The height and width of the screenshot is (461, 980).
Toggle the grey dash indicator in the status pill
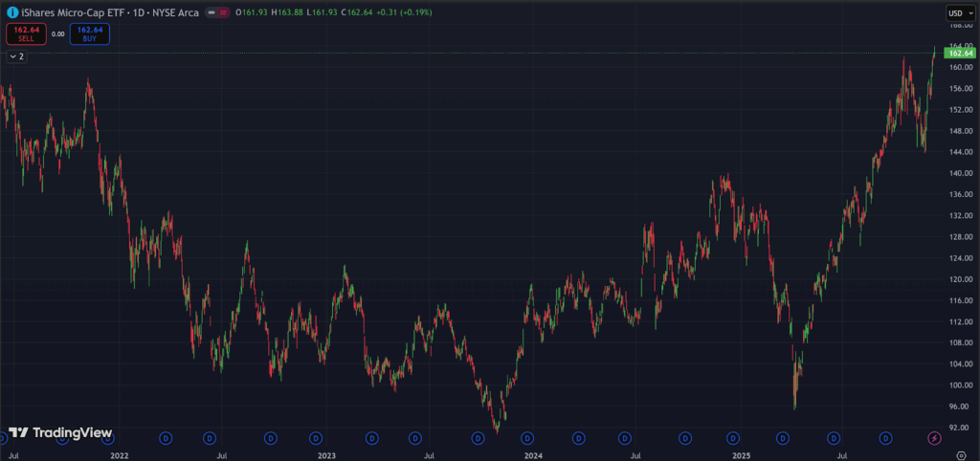[x=211, y=12]
